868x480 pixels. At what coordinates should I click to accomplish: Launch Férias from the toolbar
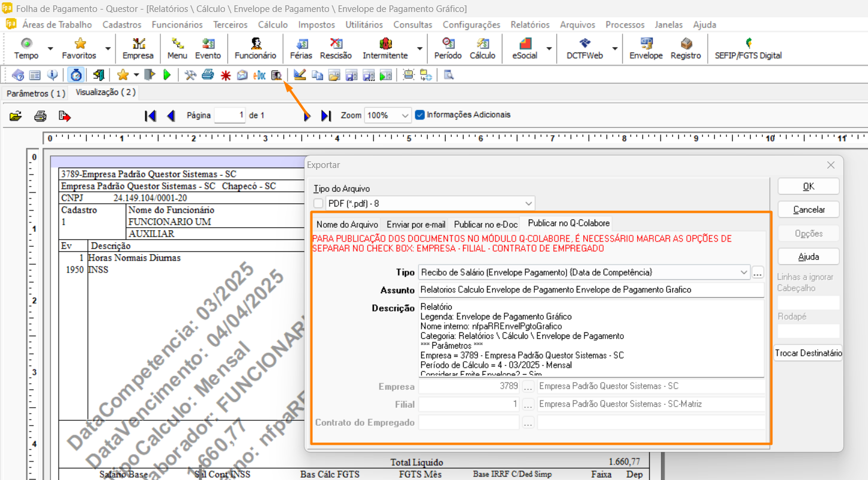click(x=301, y=49)
